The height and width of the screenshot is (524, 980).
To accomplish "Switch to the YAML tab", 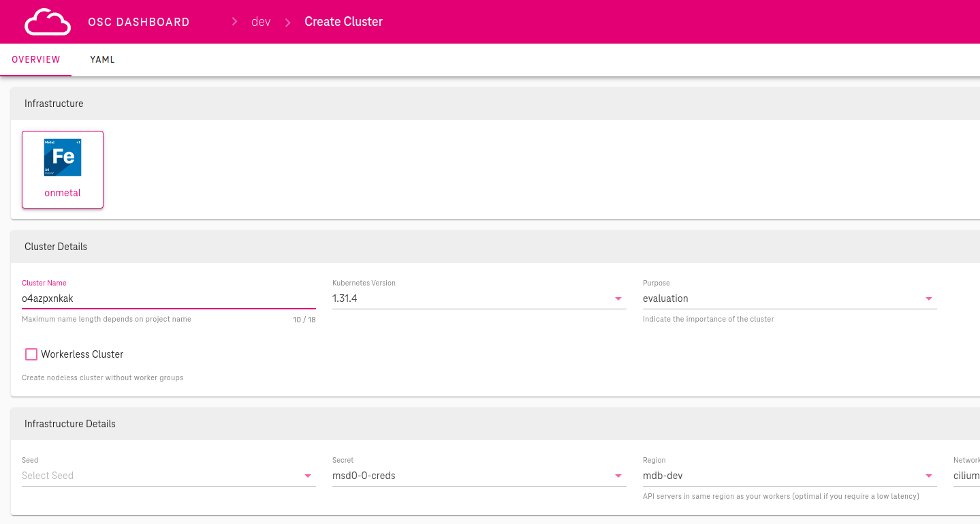I will pyautogui.click(x=102, y=60).
